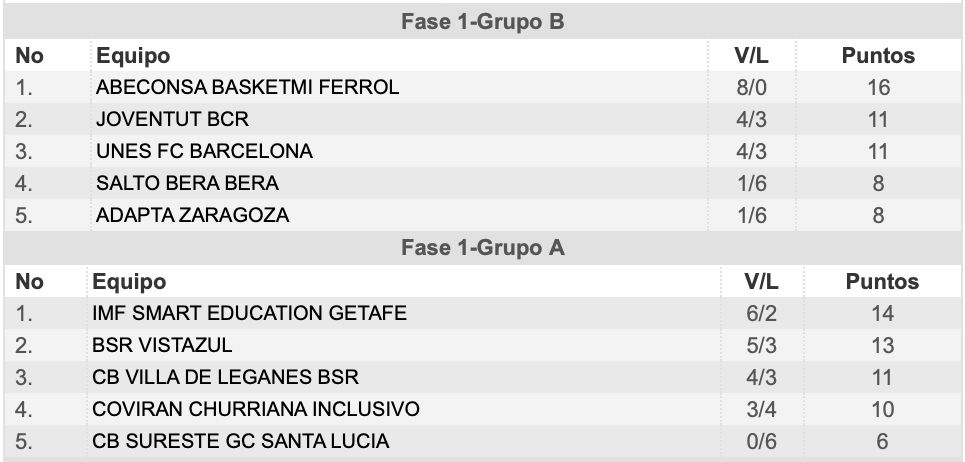This screenshot has height=462, width=965.
Task: Click the 16 points cell for Ferrol
Action: (878, 87)
